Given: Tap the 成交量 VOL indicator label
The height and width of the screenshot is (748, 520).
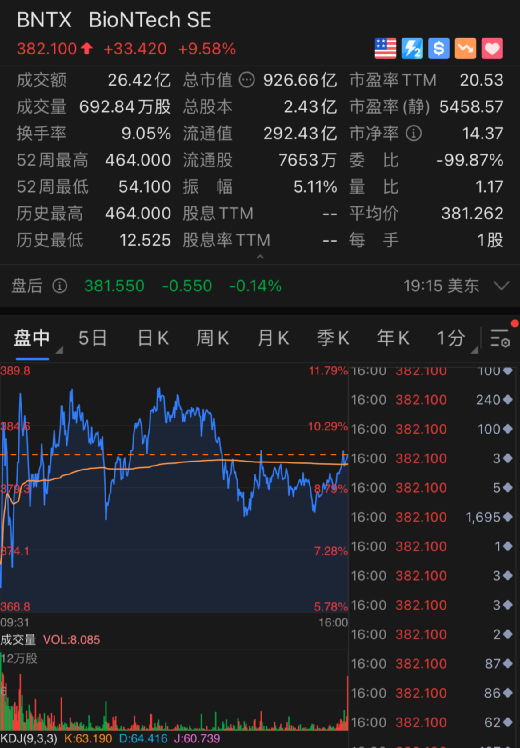Looking at the screenshot, I should tap(50, 640).
